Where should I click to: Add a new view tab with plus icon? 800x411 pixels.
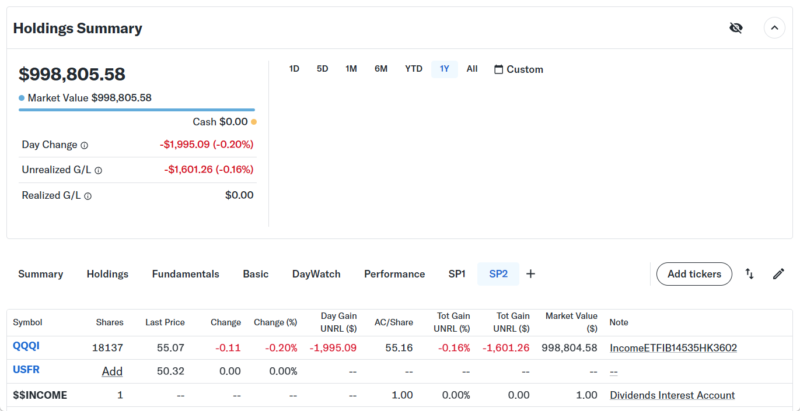click(x=531, y=274)
